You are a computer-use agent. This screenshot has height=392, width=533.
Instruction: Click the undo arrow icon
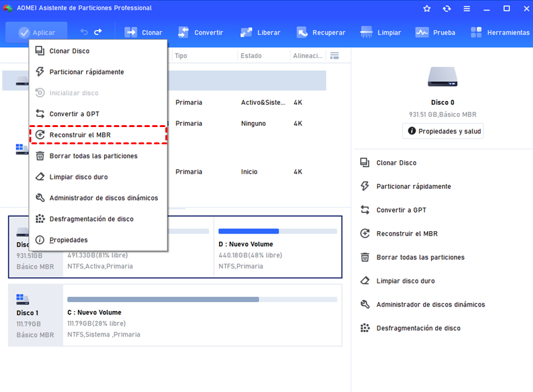pos(84,32)
